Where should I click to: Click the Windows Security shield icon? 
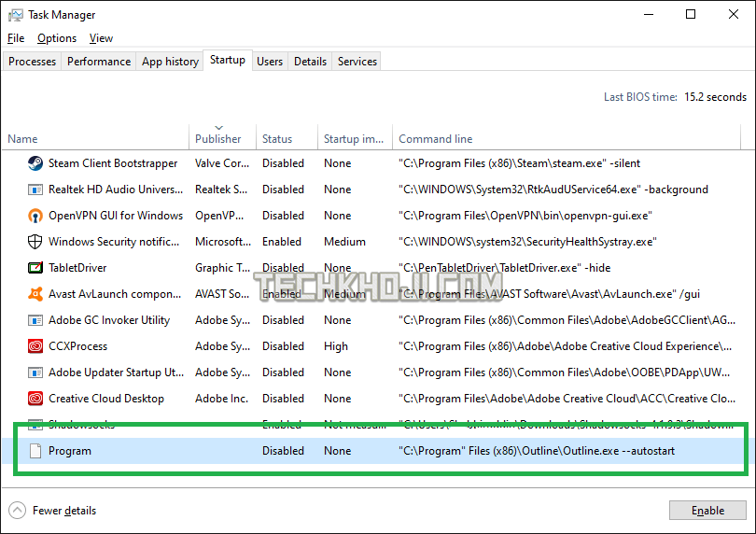[35, 242]
